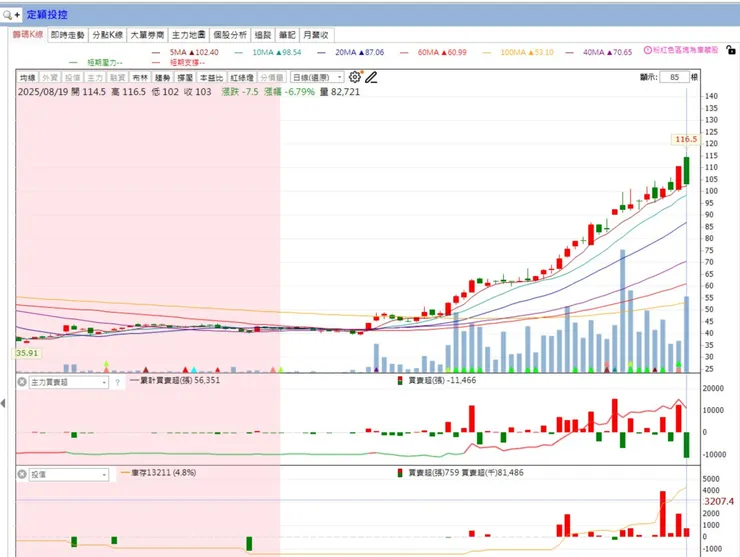Toggle the padlock icon at top right

pyautogui.click(x=731, y=49)
